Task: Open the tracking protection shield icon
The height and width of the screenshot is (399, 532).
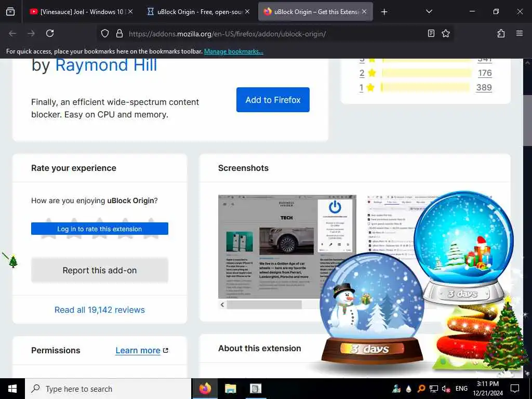Action: [105, 33]
